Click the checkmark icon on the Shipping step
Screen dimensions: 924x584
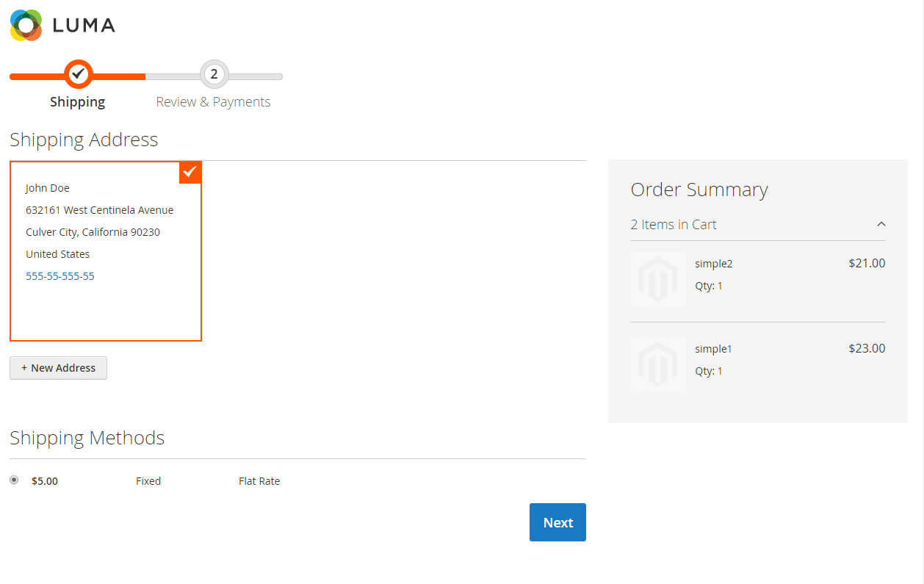78,74
